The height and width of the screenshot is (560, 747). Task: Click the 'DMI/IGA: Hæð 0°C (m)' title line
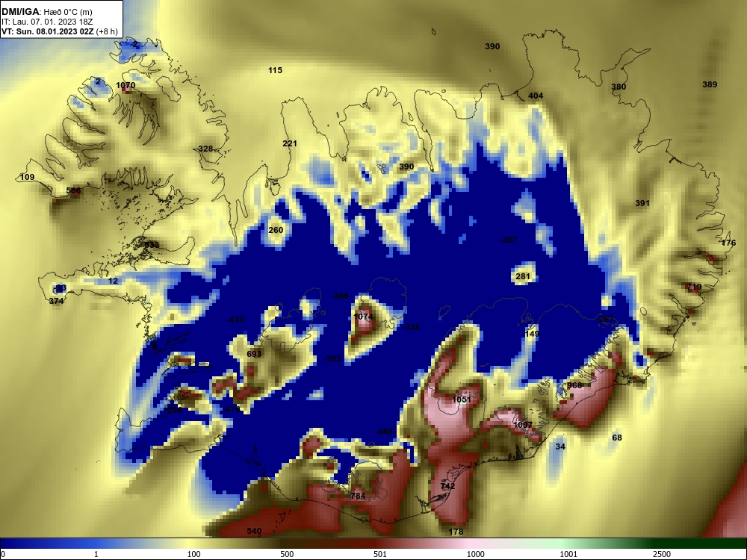(46, 11)
